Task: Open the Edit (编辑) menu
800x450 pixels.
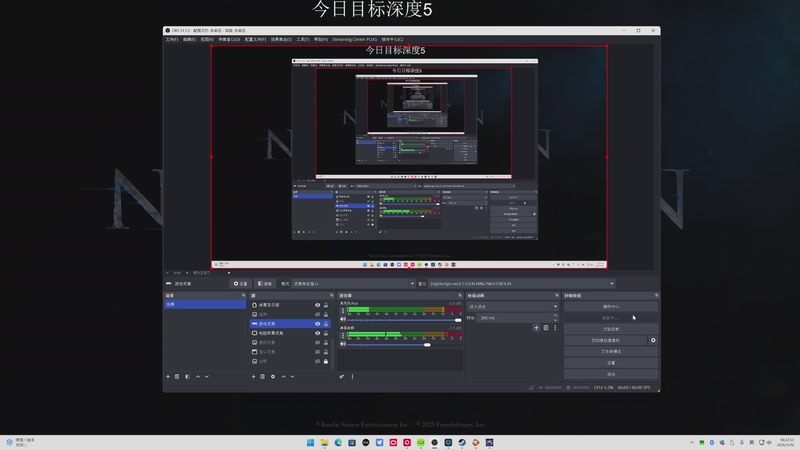Action: (x=189, y=39)
